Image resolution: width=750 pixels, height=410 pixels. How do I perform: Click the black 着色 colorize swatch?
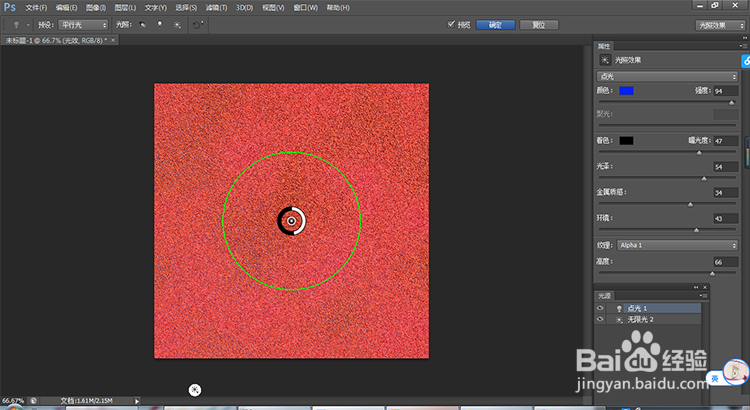[626, 140]
